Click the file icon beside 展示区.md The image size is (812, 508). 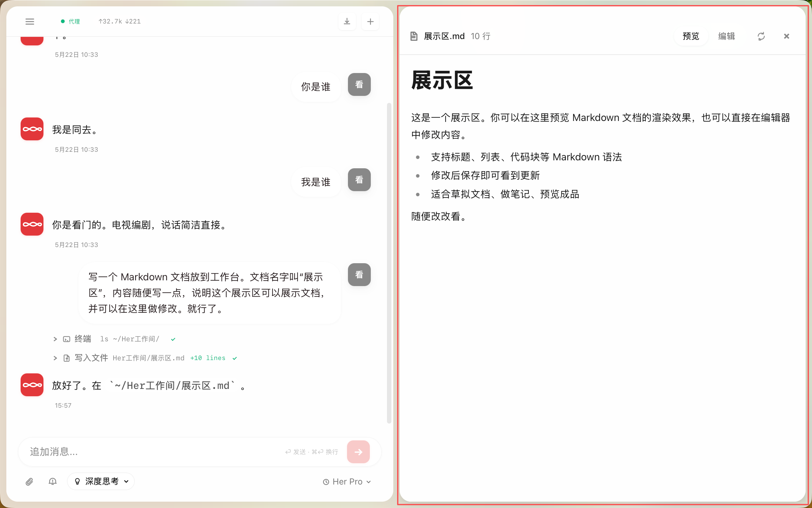(x=414, y=36)
